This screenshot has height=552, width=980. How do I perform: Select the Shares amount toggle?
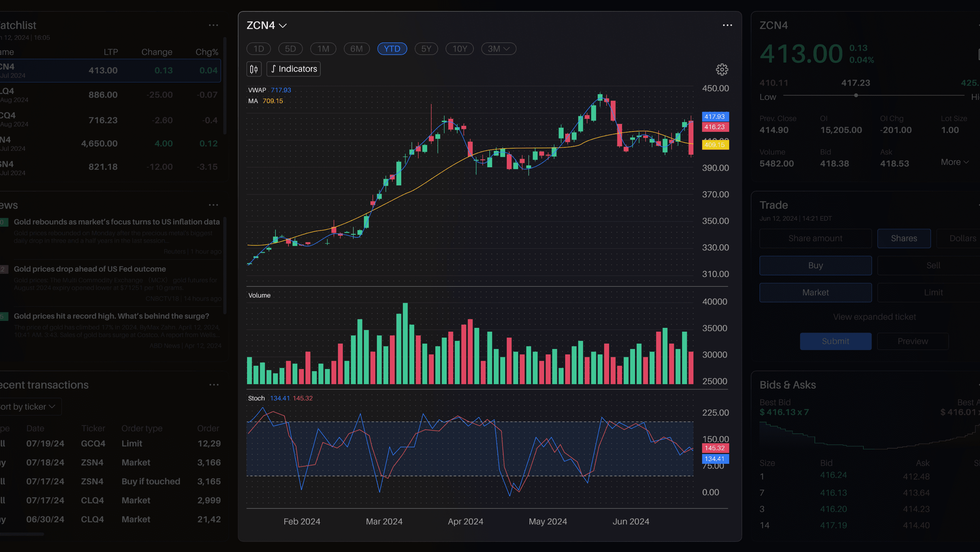tap(904, 238)
